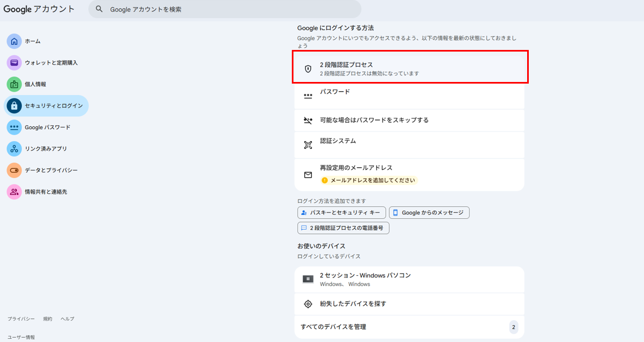
Task: Click ヘルプ footer link
Action: click(x=67, y=319)
